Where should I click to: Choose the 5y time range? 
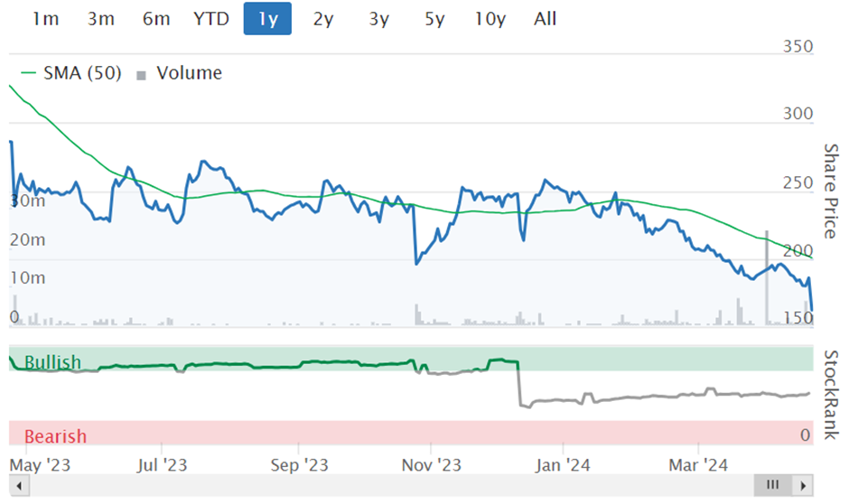434,19
